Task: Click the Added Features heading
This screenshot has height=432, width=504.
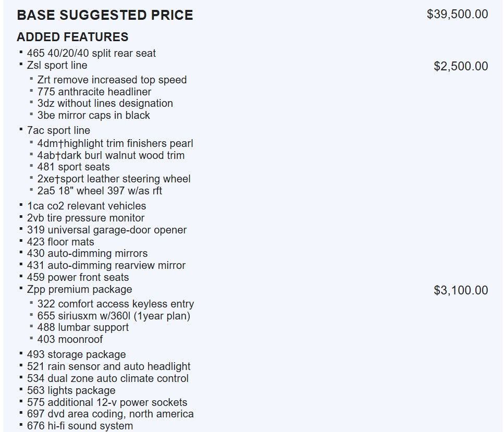Action: click(72, 37)
